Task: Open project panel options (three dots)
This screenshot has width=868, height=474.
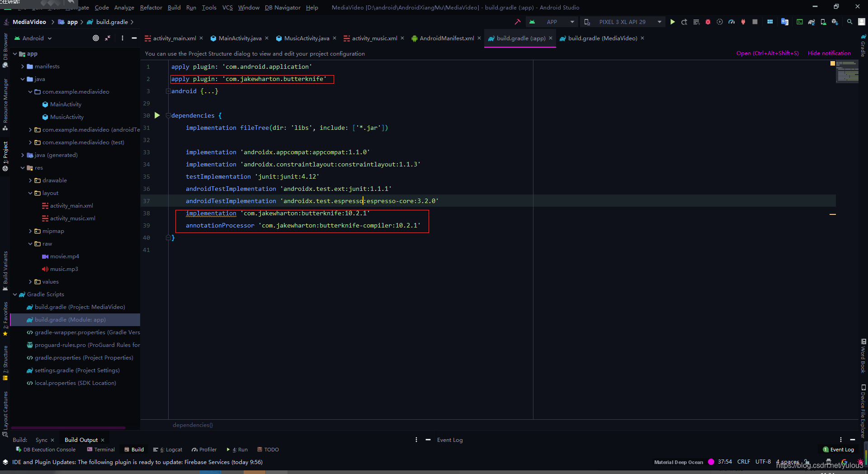Action: (x=123, y=38)
